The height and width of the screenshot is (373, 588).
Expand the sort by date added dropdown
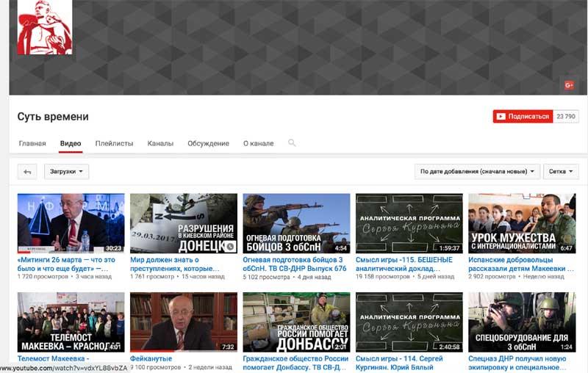coord(477,172)
